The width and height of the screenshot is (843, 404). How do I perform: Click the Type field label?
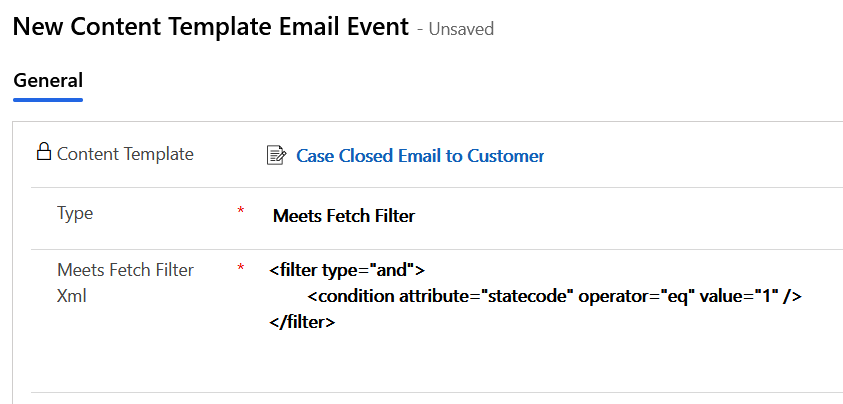75,214
